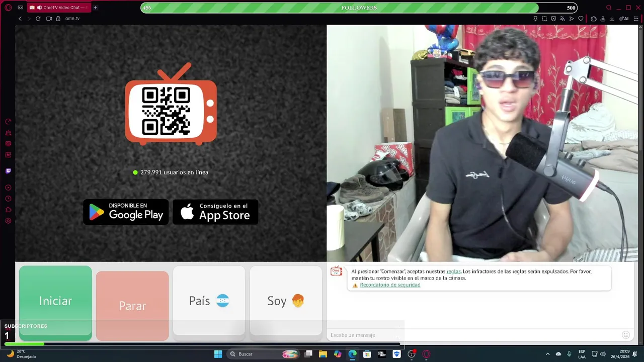Open Microsoft Store from the taskbar
The width and height of the screenshot is (644, 362).
(367, 354)
